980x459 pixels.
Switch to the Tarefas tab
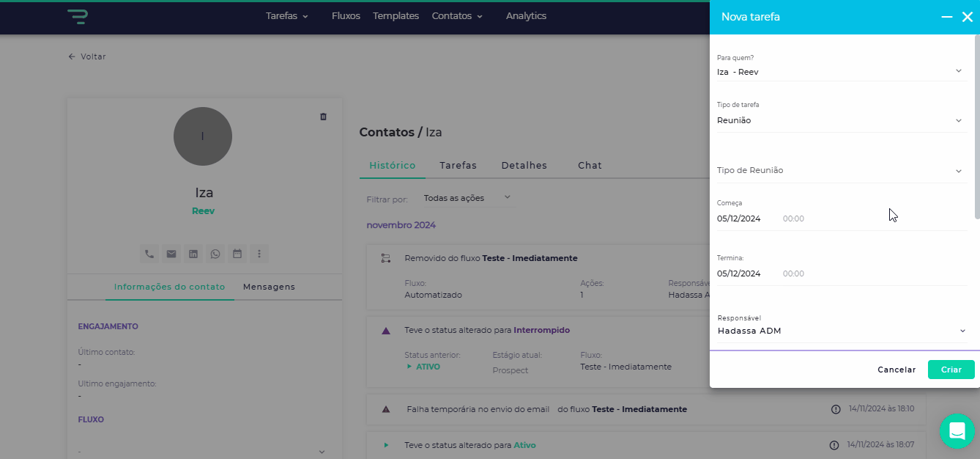(458, 166)
